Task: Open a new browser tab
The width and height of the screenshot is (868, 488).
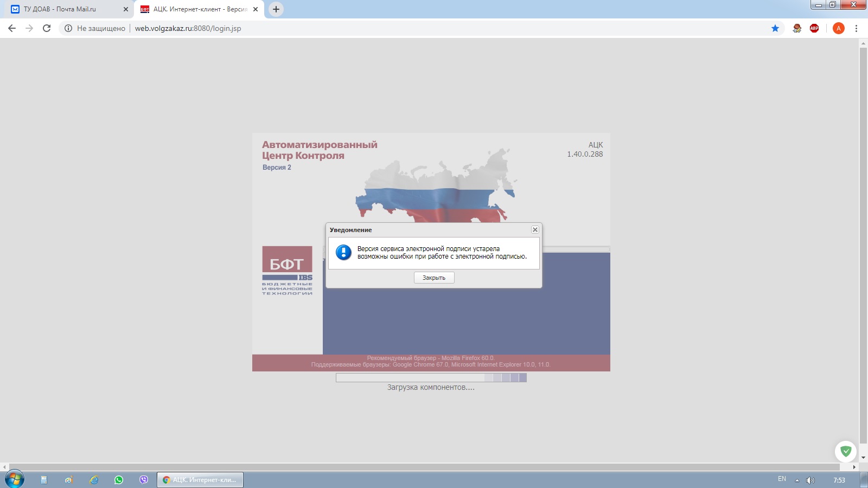Action: point(276,9)
